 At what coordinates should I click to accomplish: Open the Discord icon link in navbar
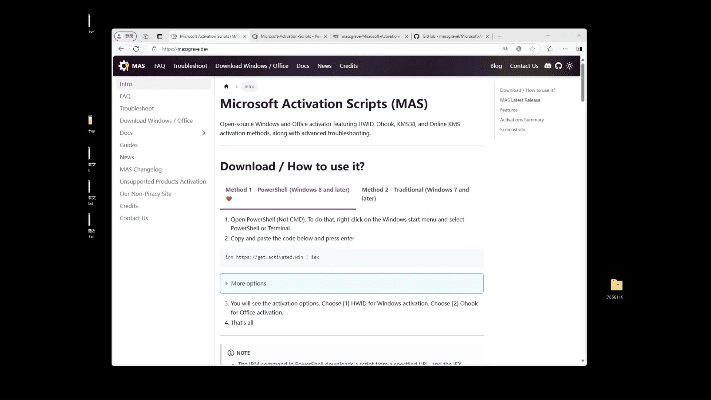[x=548, y=66]
